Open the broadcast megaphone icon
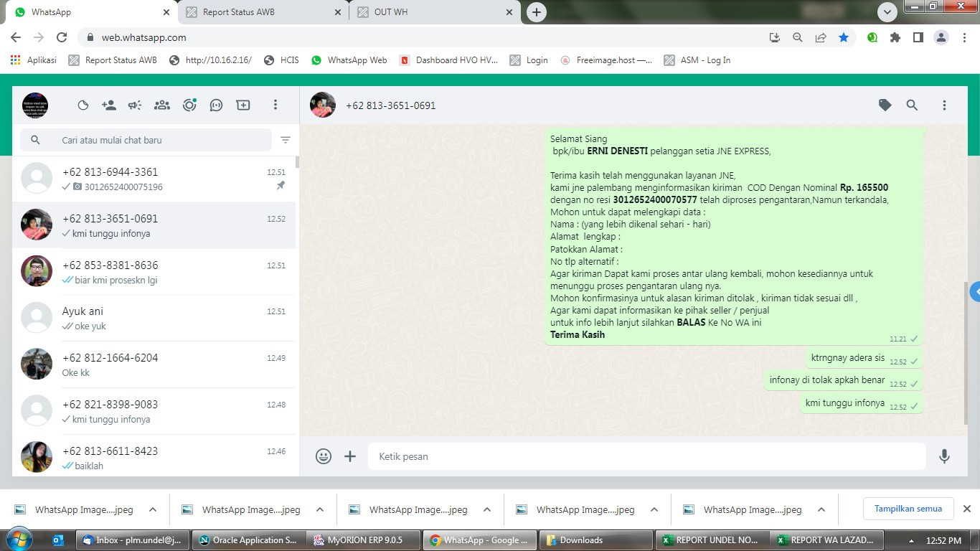Viewport: 980px width, 551px height. pyautogui.click(x=135, y=105)
